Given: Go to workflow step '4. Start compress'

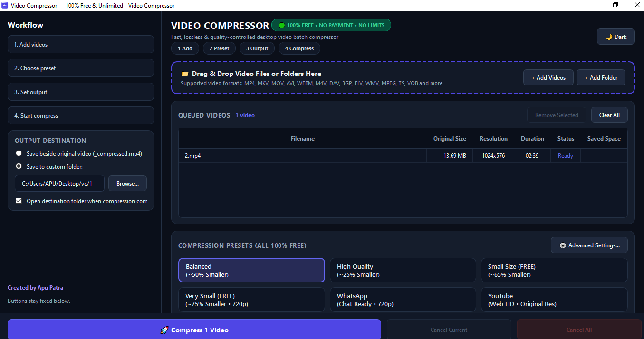Looking at the screenshot, I should pos(81,115).
